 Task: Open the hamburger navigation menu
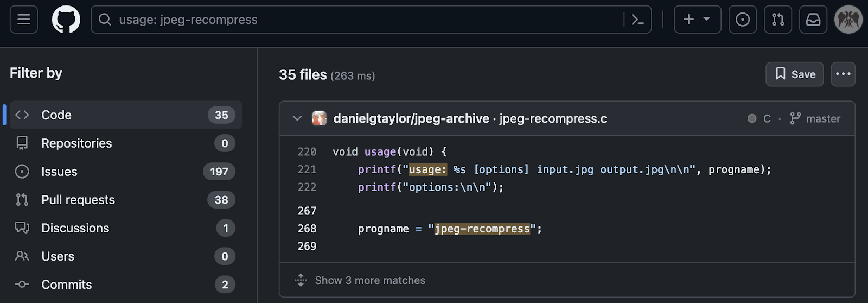pyautogui.click(x=24, y=20)
